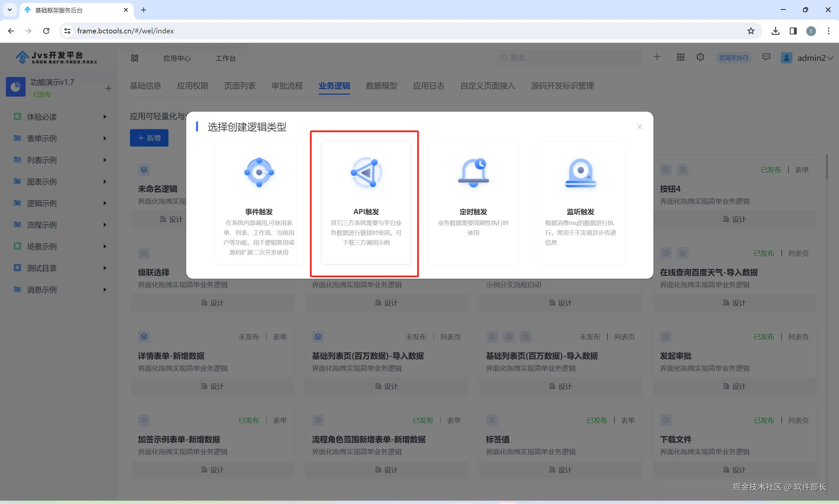This screenshot has width=839, height=504.
Task: Click the 新增 button
Action: click(149, 138)
